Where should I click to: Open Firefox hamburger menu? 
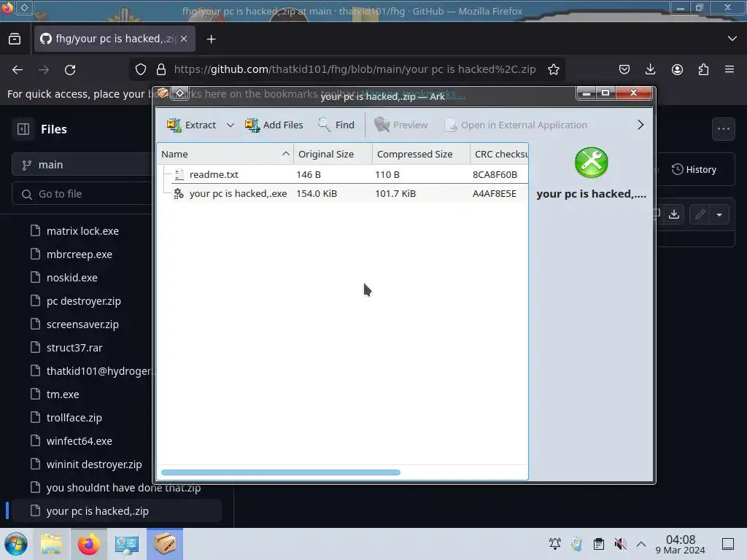tap(729, 69)
